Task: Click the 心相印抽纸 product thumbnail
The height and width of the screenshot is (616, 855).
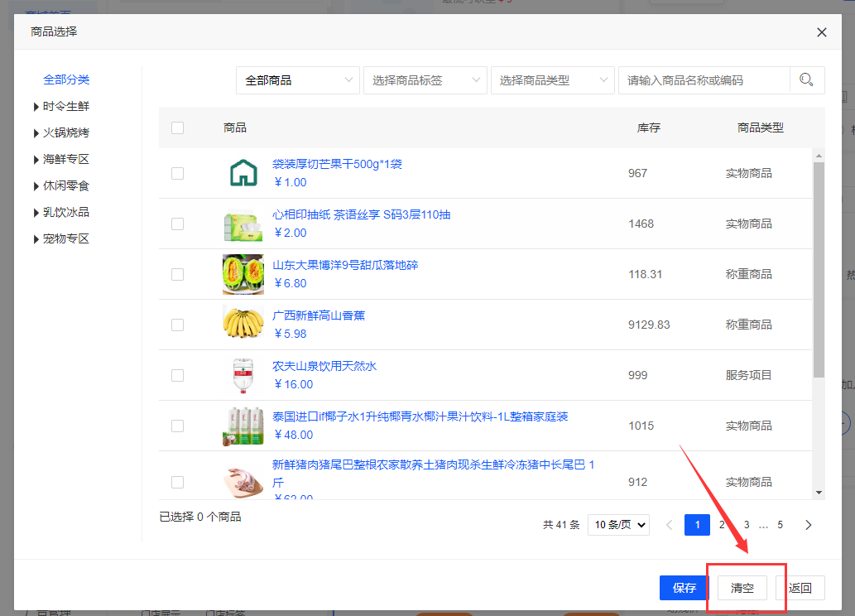Action: pyautogui.click(x=243, y=224)
